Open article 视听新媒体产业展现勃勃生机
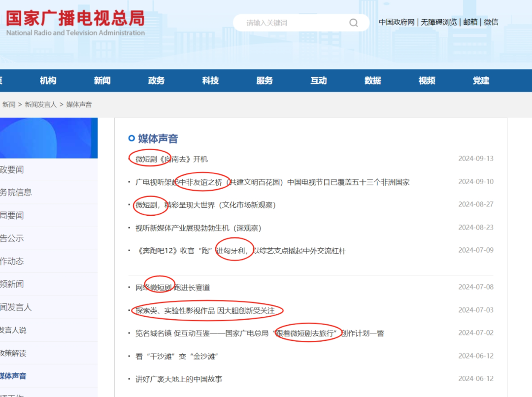Image resolution: width=532 pixels, height=397 pixels. [x=198, y=228]
